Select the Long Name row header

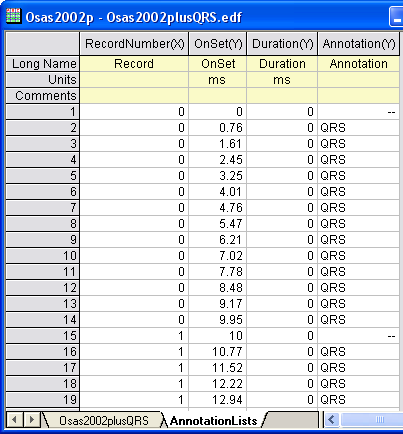pos(43,64)
